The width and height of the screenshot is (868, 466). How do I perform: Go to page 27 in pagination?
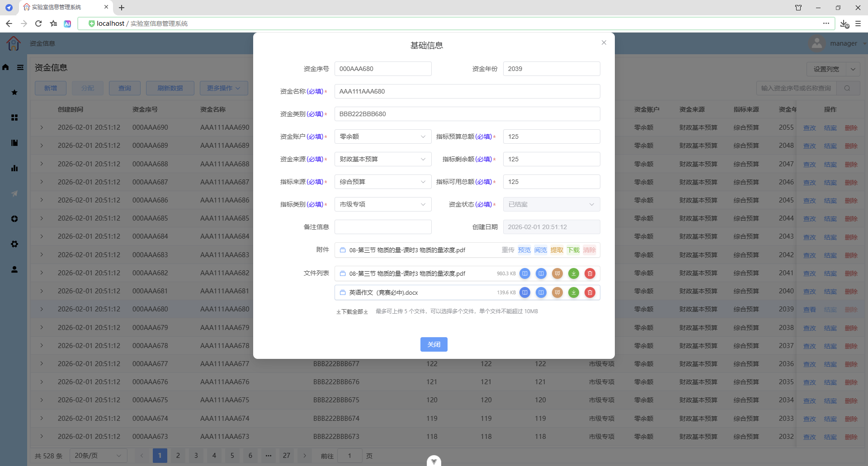pos(287,456)
